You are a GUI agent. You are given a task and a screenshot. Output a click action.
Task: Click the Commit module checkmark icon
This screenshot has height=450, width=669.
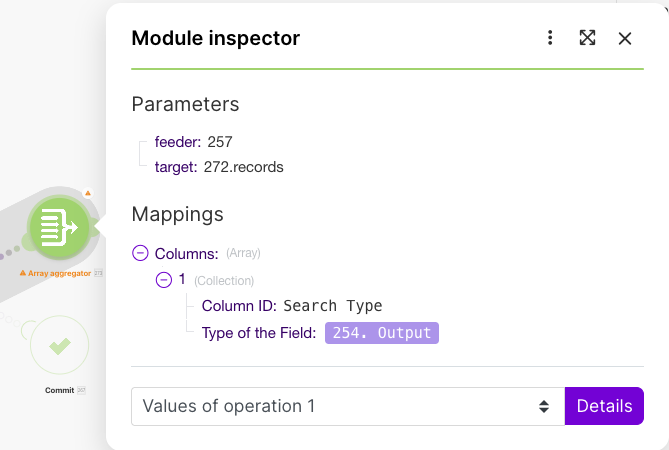(x=60, y=346)
